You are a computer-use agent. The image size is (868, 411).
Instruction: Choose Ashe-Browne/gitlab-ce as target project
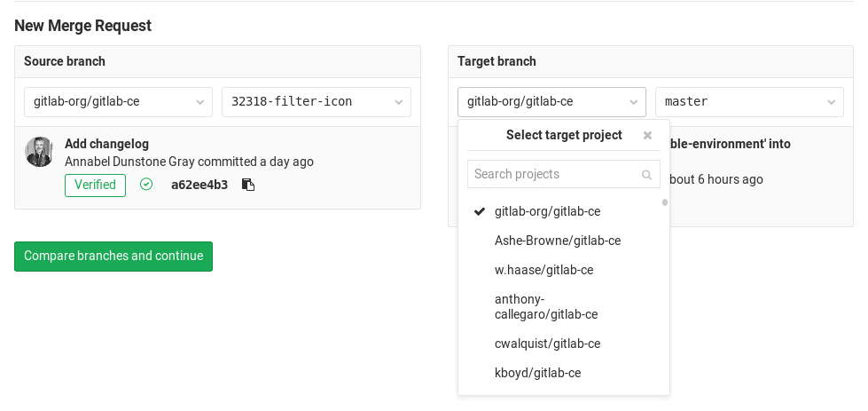pos(557,241)
